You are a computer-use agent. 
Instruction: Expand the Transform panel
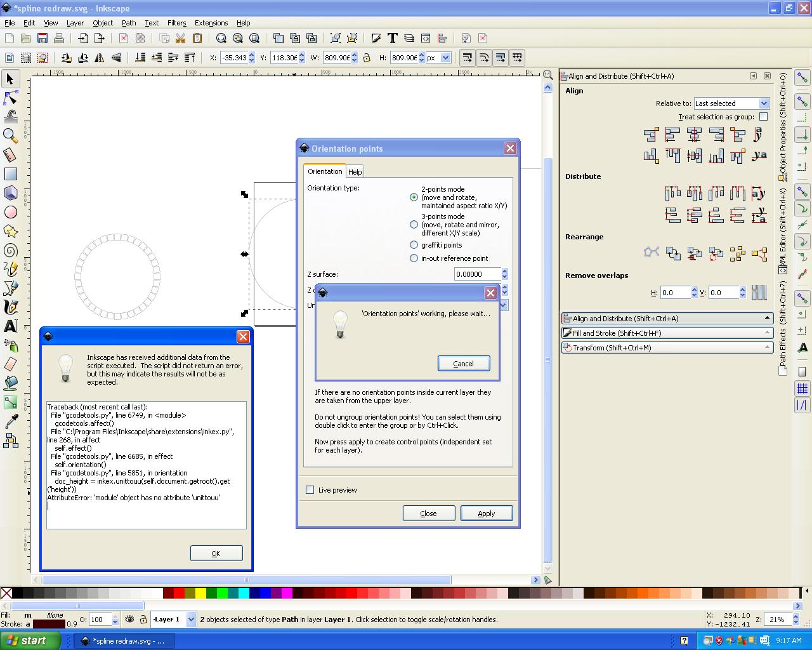[x=667, y=348]
